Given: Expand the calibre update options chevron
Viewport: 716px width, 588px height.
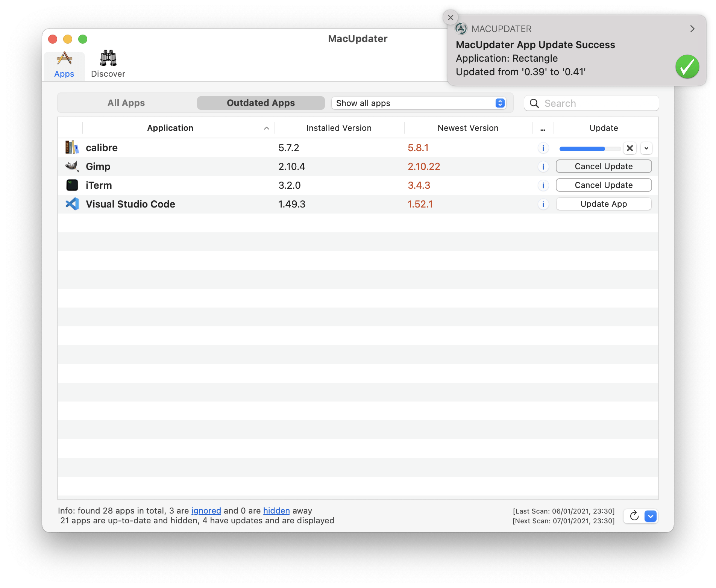Looking at the screenshot, I should (646, 148).
